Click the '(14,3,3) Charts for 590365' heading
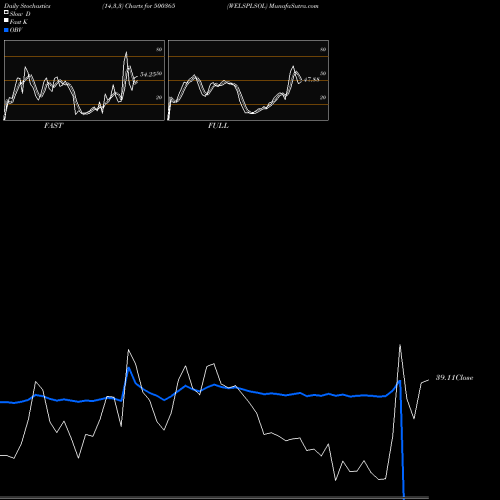The image size is (500, 500). (139, 6)
